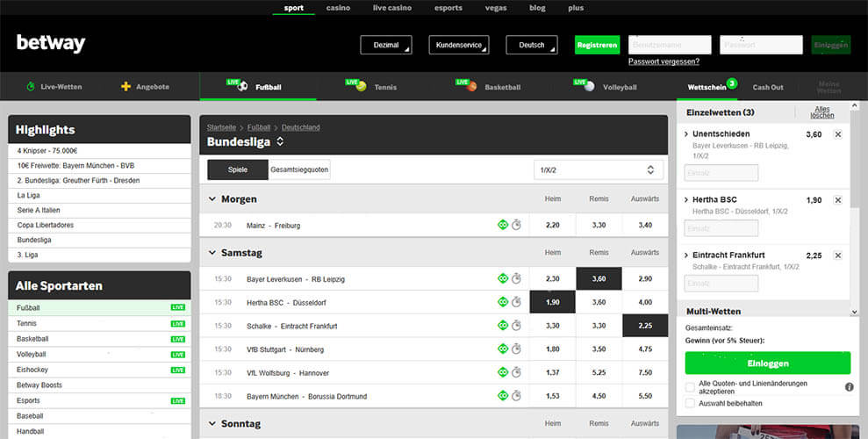Switch to the Gesamtsiegquoten tab
The width and height of the screenshot is (868, 439).
point(299,169)
